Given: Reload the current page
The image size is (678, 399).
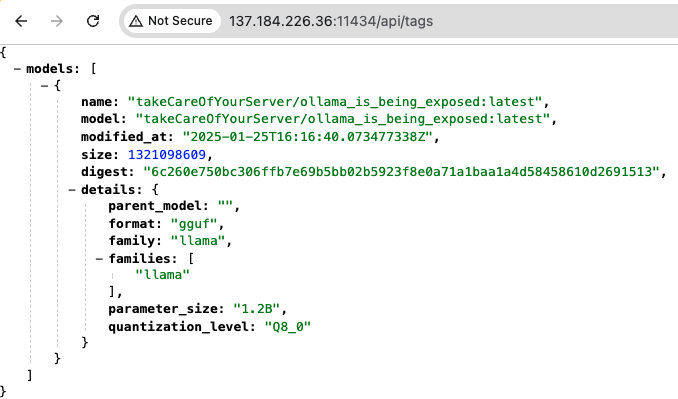Looking at the screenshot, I should click(93, 21).
